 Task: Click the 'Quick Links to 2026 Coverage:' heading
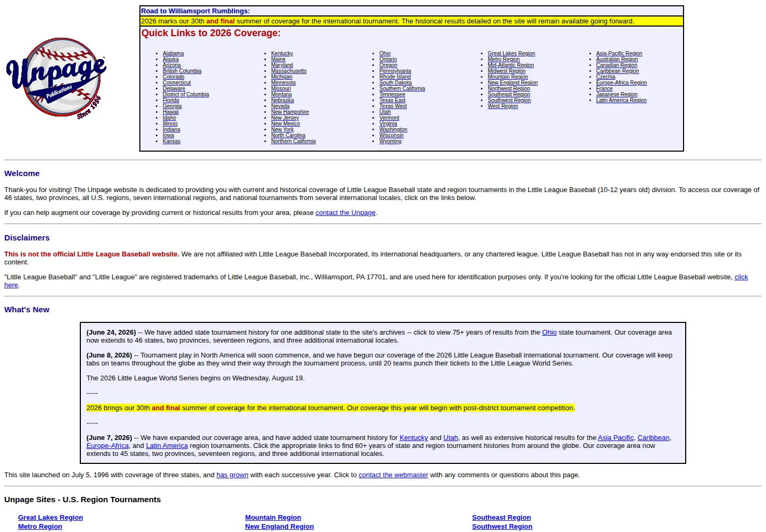[211, 33]
